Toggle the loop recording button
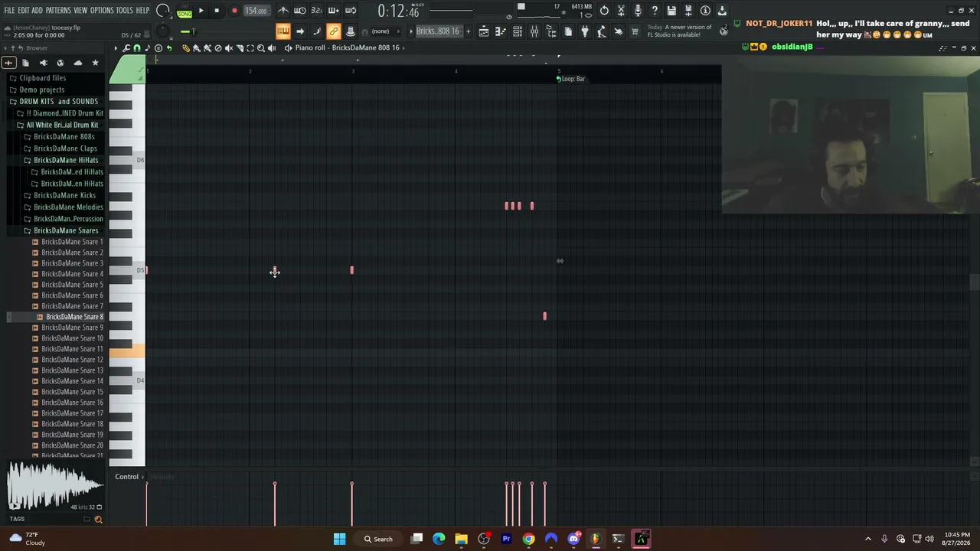The image size is (980, 551). [x=351, y=11]
